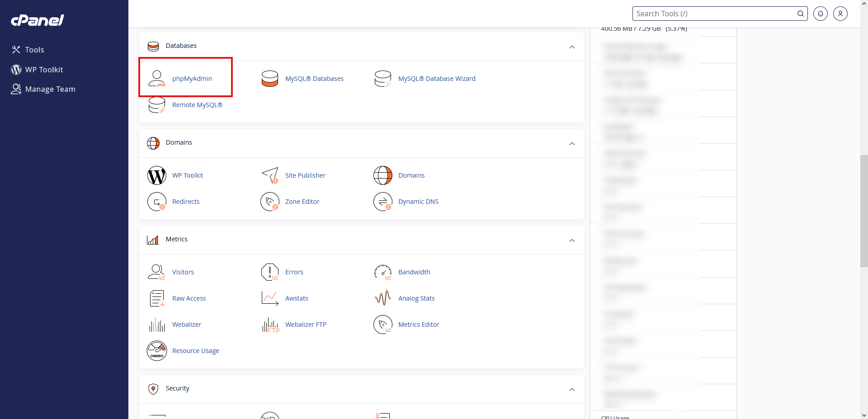Click the Dynamic DNS icon
Screen dimensions: 868x419
(383, 202)
